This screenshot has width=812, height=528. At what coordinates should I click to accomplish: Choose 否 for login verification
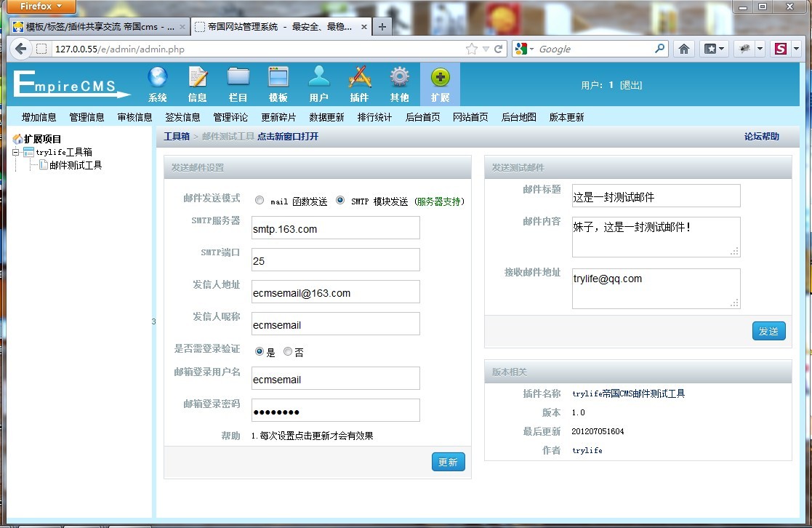[288, 352]
